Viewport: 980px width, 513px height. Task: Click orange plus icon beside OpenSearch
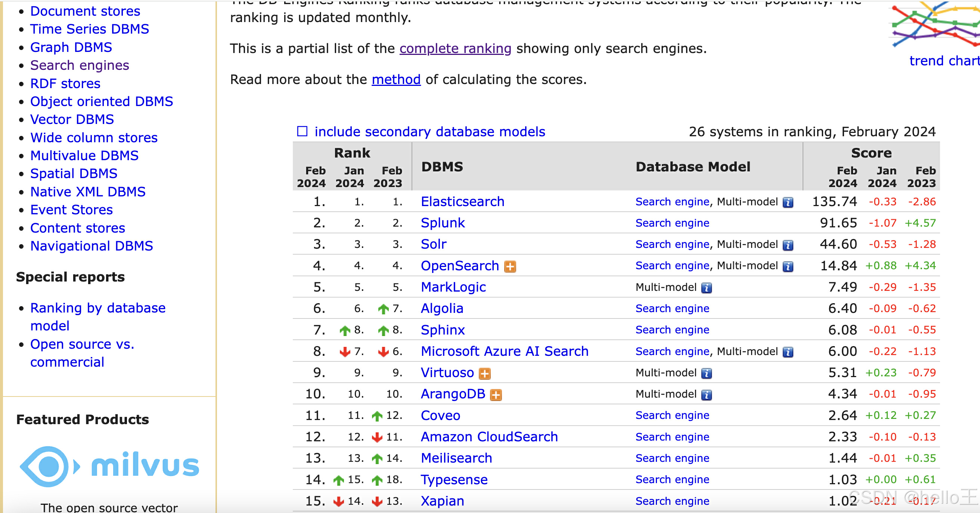(510, 267)
